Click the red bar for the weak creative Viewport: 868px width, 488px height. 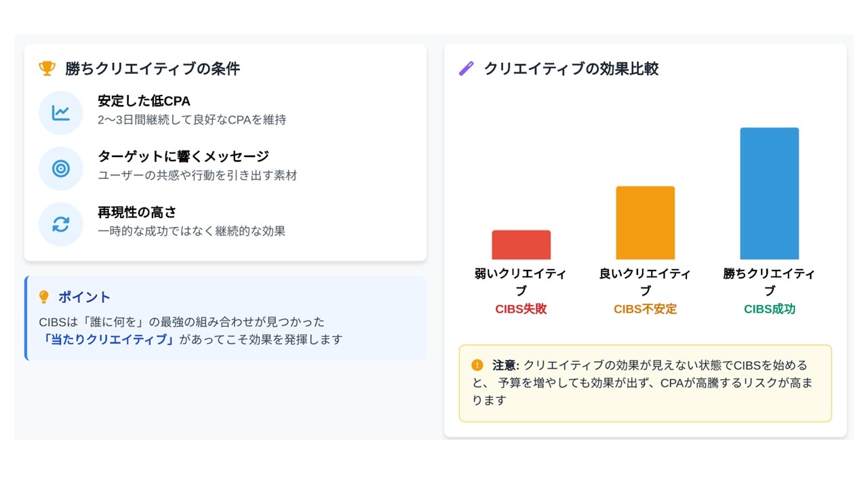[x=521, y=245]
